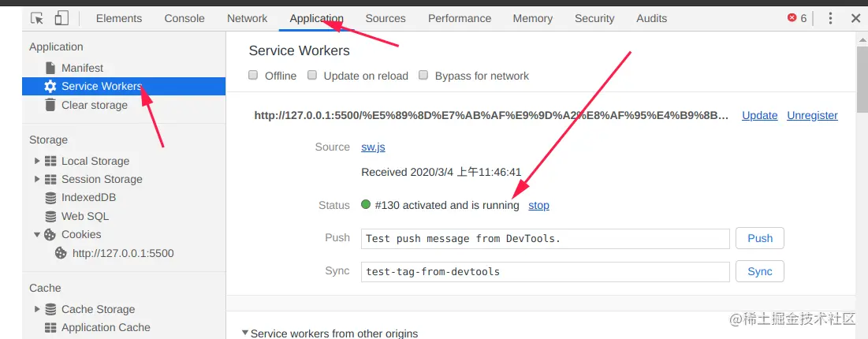The width and height of the screenshot is (868, 339).
Task: Toggle the device toolbar icon
Action: pyautogui.click(x=61, y=18)
